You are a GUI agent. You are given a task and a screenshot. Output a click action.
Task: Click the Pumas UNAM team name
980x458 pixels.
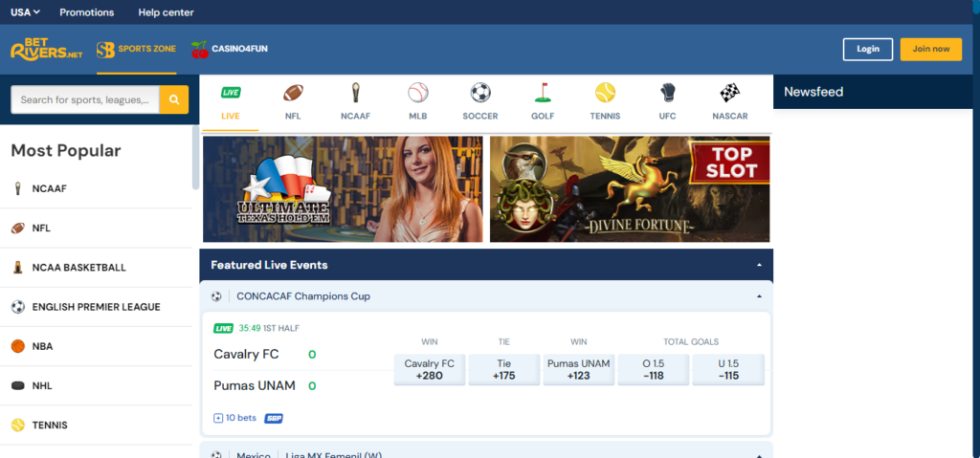[x=255, y=385]
